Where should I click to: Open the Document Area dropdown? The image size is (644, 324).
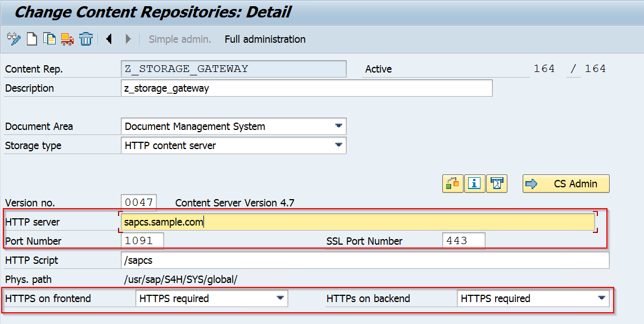234,126
